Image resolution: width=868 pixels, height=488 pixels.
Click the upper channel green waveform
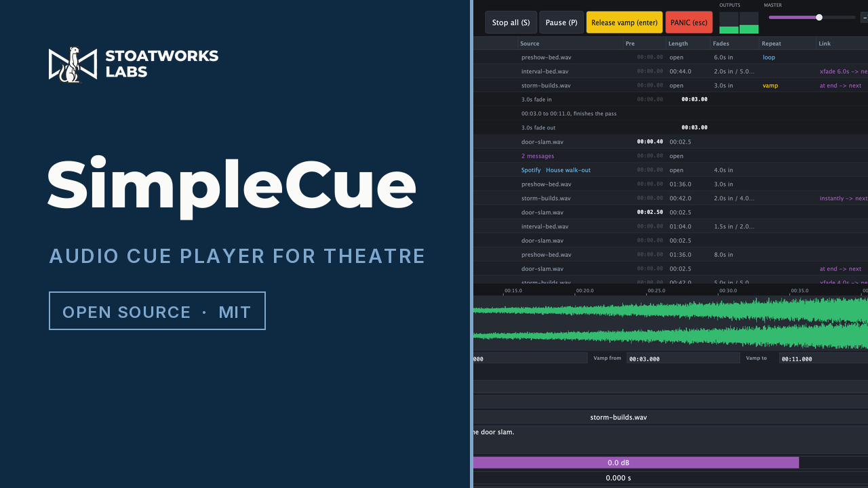tap(671, 310)
